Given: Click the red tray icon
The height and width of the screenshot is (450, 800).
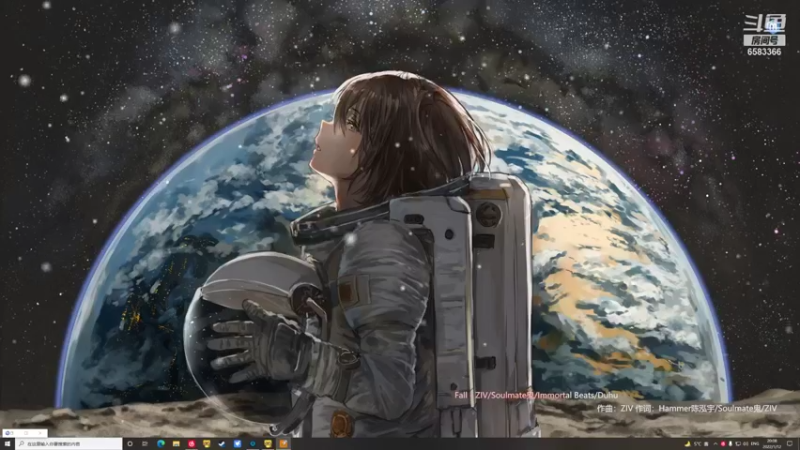Looking at the screenshot, I should click(x=723, y=444).
